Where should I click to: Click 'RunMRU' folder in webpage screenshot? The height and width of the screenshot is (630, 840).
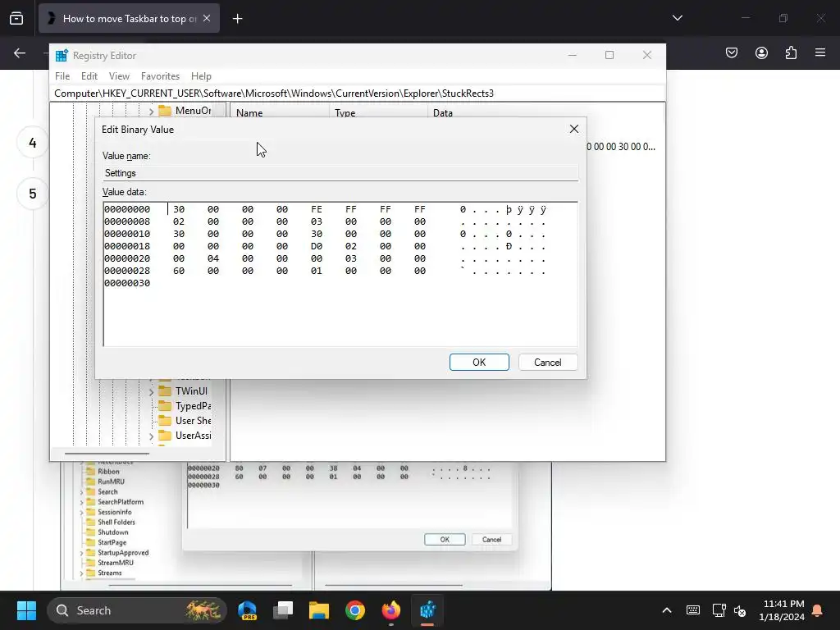click(111, 482)
